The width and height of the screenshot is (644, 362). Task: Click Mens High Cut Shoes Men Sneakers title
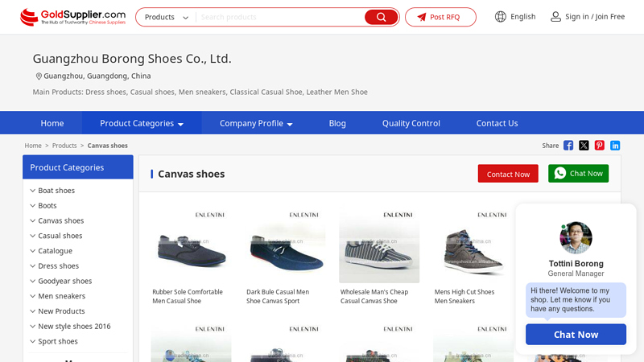click(x=464, y=296)
